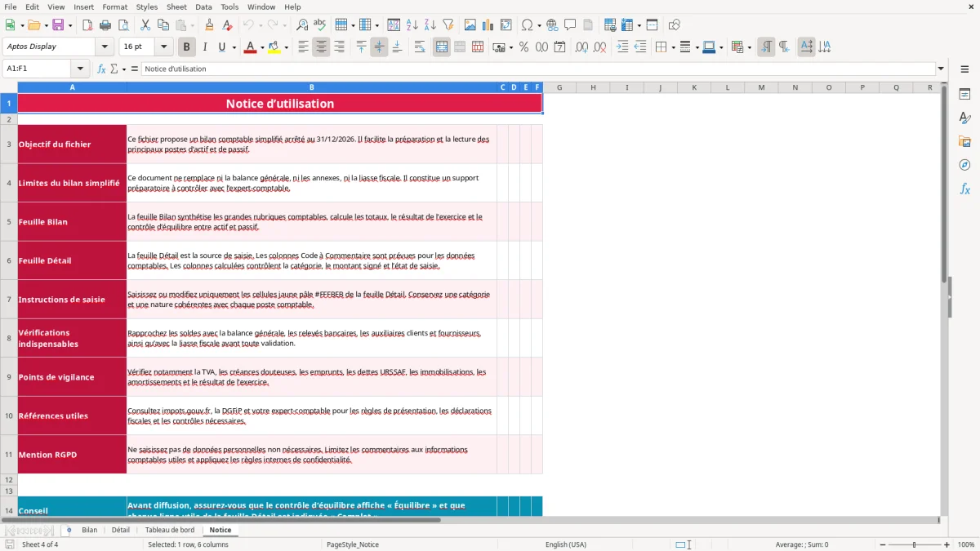Image resolution: width=980 pixels, height=551 pixels.
Task: Open Conditional Formatting dropdown arrow
Action: click(x=749, y=47)
